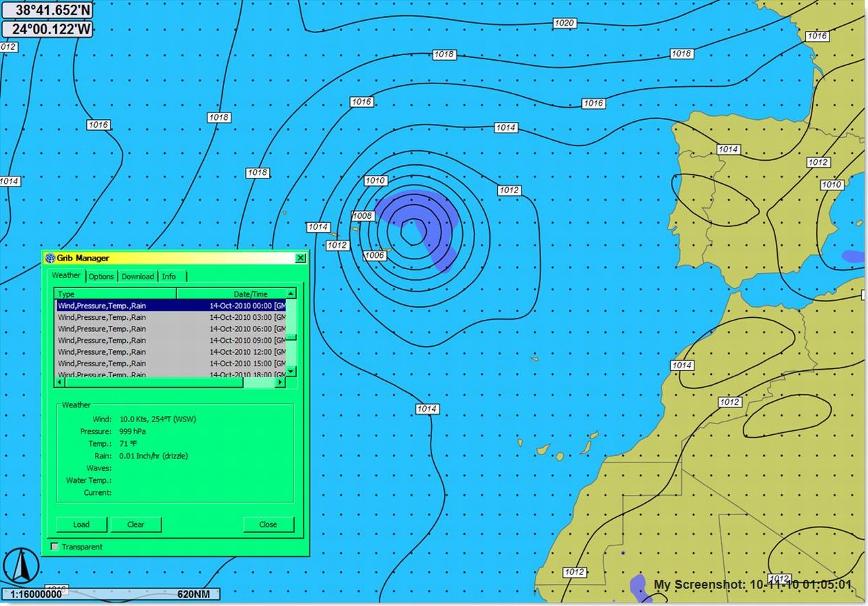This screenshot has height=606, width=868.
Task: Click the north compass arrow icon
Action: (22, 565)
